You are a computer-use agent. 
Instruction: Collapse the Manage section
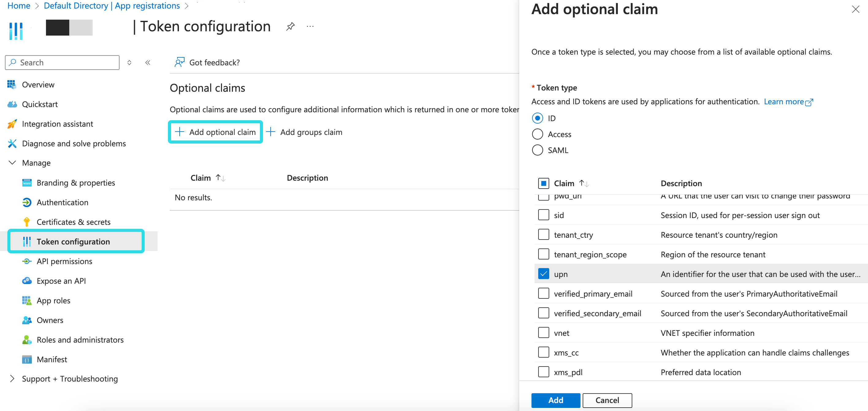(12, 163)
